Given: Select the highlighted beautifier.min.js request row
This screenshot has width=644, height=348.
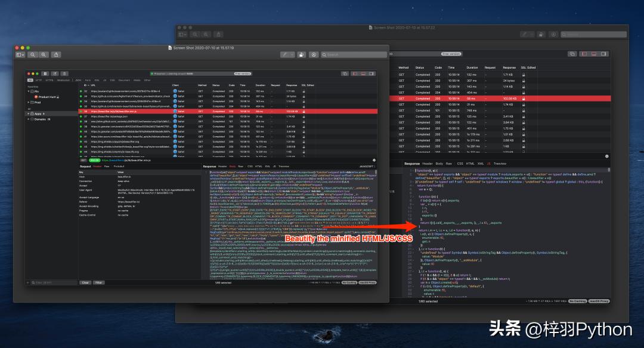Looking at the screenshot, I should pos(228,111).
